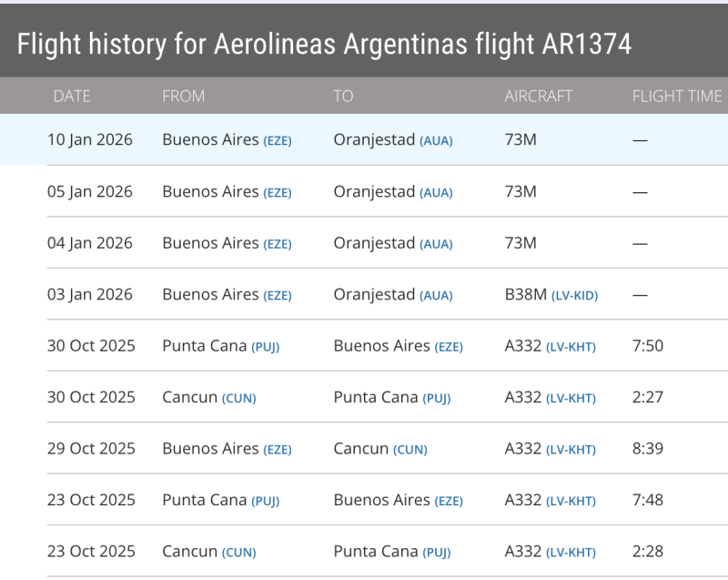Image resolution: width=728 pixels, height=580 pixels.
Task: Click EZE destination link for 7:50 flight
Action: point(449,347)
